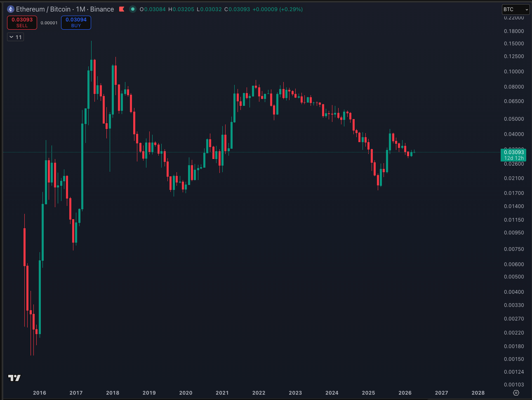Expand the collapsed indicators legend showing 11
Screen dimensions: 532x400
point(16,37)
